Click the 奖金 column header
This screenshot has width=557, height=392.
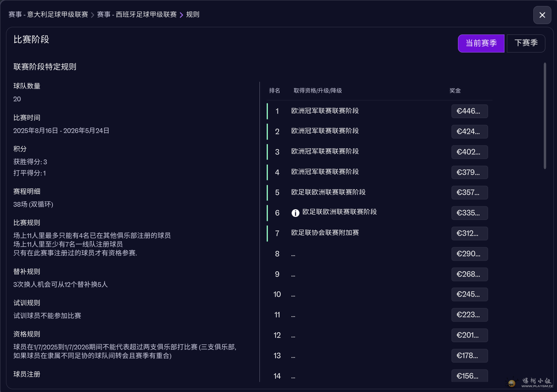[455, 91]
